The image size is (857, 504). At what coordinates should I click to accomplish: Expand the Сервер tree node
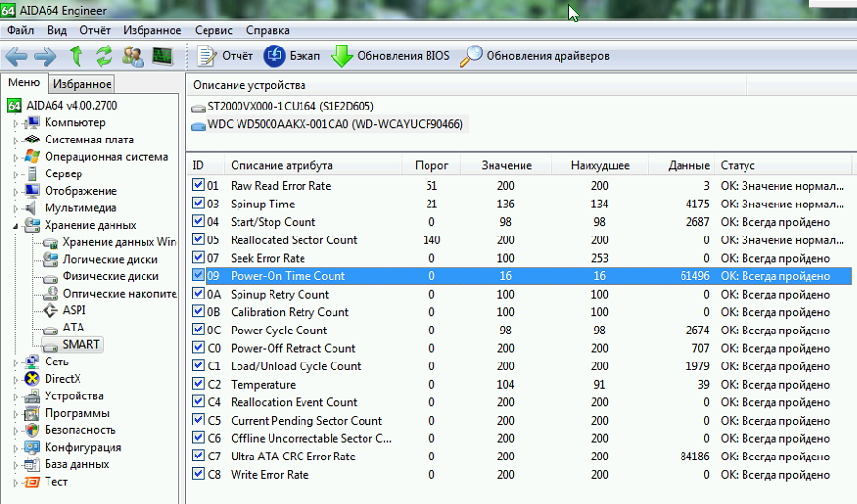click(16, 174)
